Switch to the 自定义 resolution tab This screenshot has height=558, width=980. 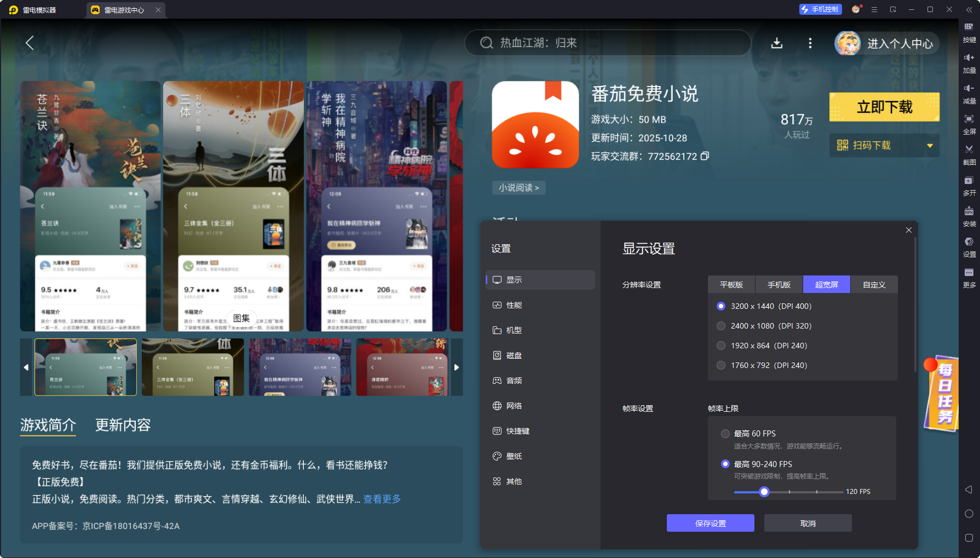click(x=874, y=284)
